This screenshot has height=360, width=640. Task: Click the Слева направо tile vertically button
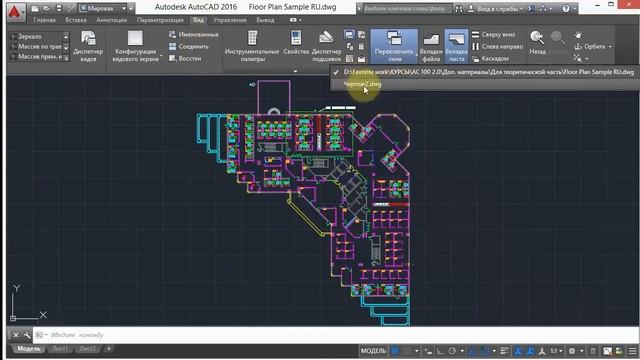coord(497,47)
